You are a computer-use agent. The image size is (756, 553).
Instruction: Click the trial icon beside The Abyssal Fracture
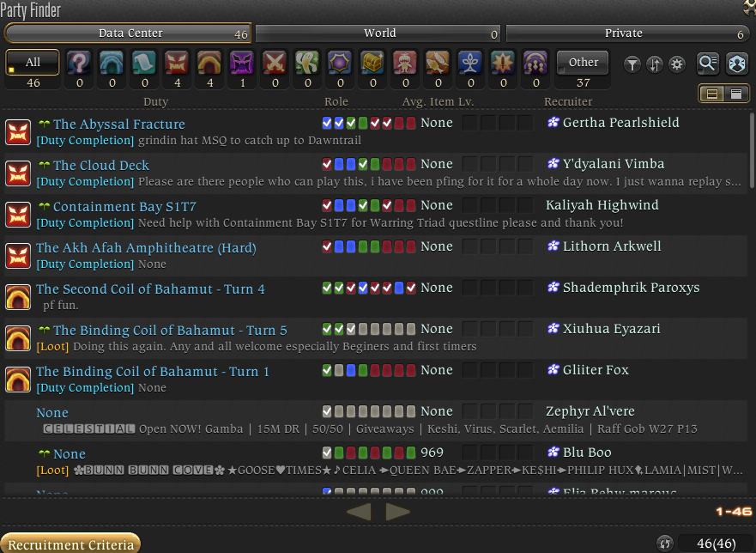[18, 132]
